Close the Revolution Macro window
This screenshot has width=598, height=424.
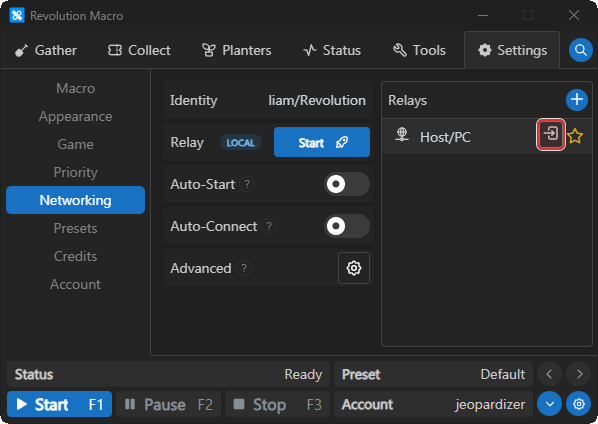pyautogui.click(x=574, y=15)
